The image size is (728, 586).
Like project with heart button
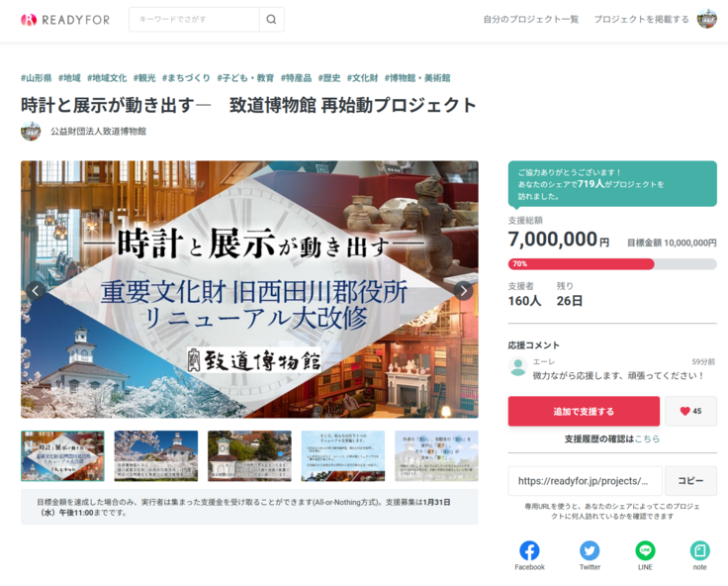pyautogui.click(x=690, y=411)
